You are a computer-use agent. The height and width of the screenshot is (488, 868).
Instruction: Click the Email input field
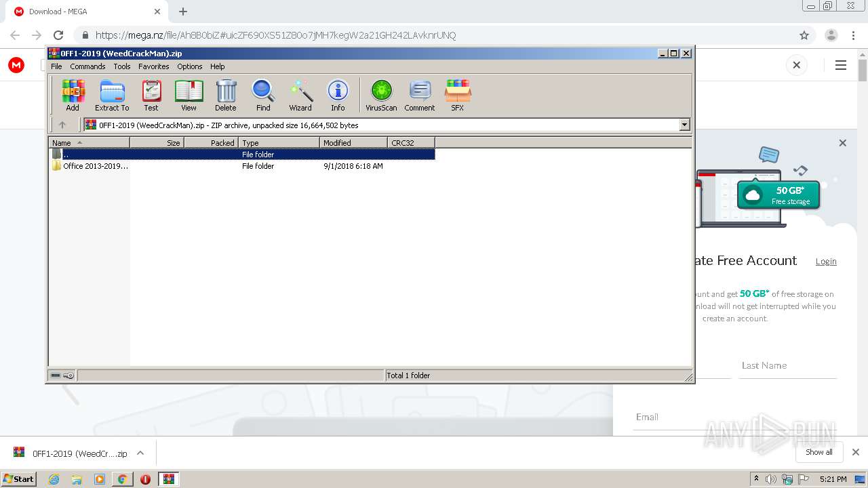click(736, 418)
